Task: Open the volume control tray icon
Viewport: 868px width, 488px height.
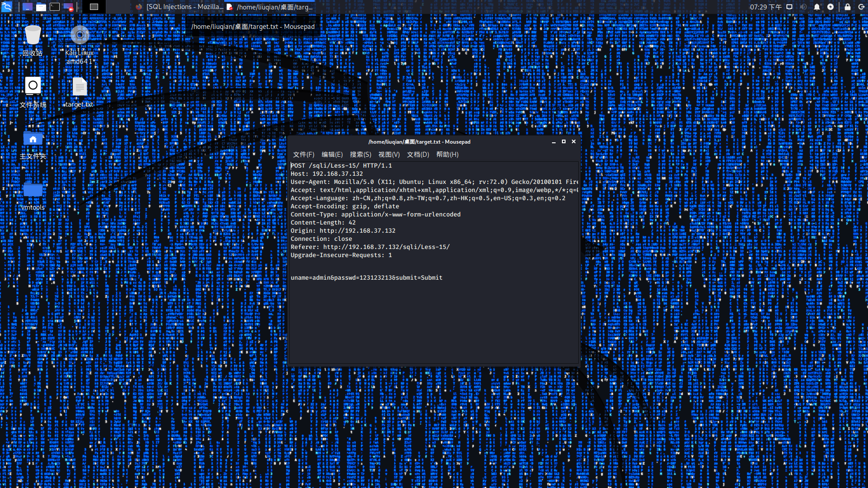Action: coord(803,7)
